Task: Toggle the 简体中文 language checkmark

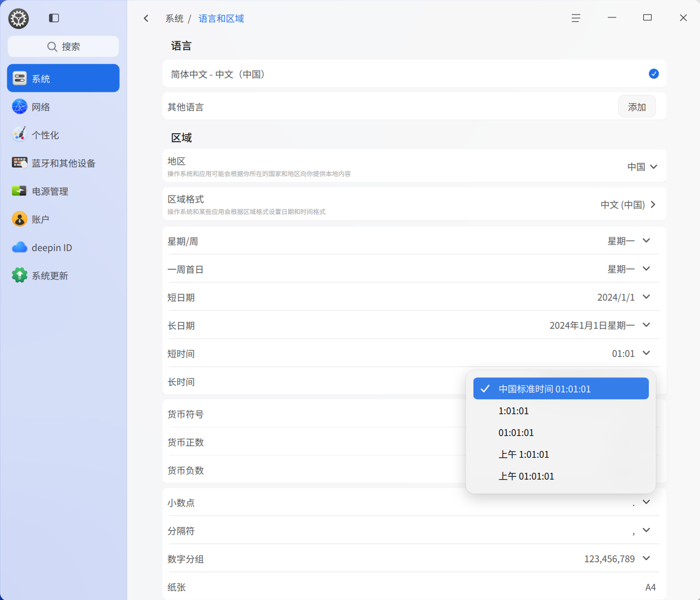Action: click(x=654, y=74)
